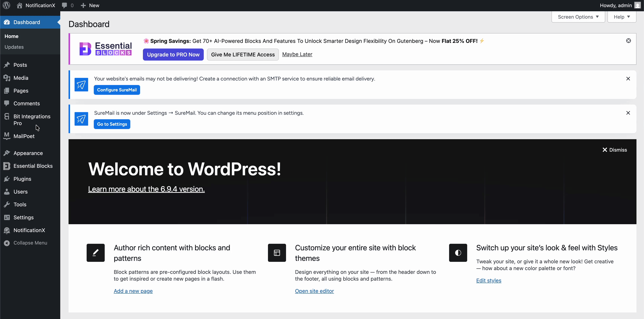Dismiss the Welcome to WordPress panel

click(x=614, y=150)
